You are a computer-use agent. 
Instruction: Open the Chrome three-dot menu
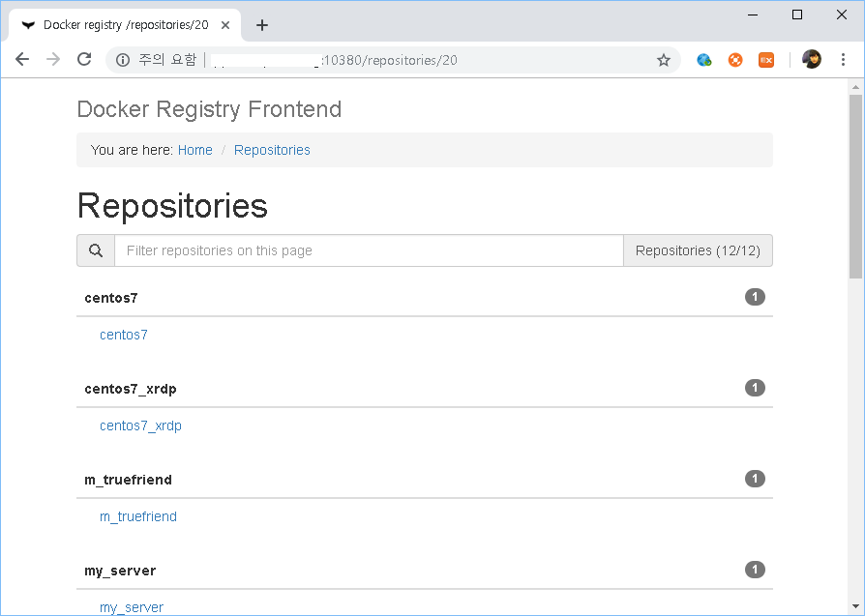(x=843, y=60)
